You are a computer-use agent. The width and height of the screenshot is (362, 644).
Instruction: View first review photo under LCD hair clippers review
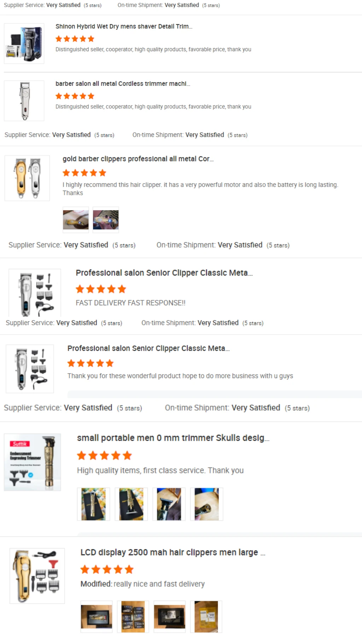(x=97, y=616)
